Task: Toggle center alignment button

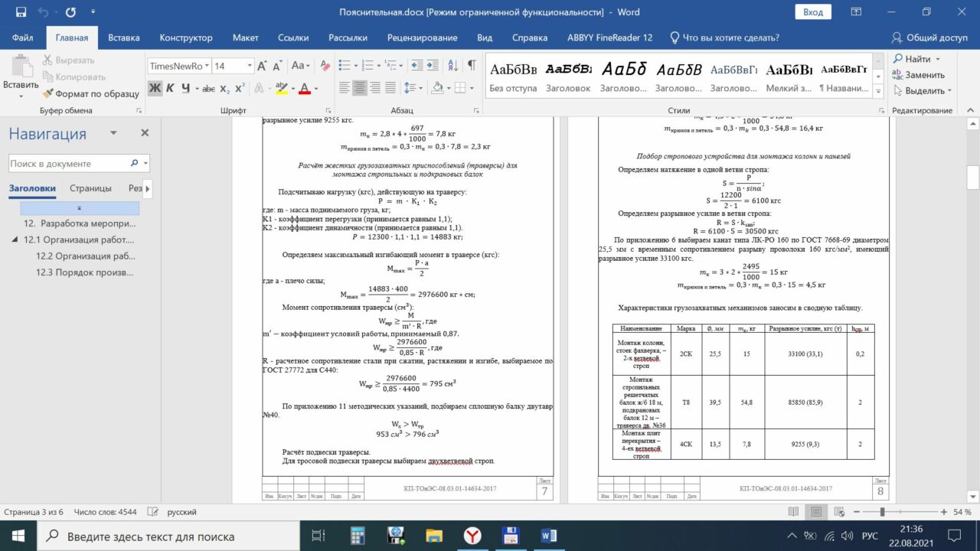Action: click(x=360, y=88)
